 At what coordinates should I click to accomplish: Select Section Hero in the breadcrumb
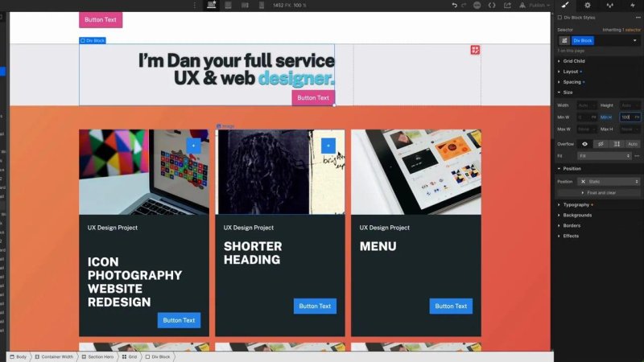(x=97, y=357)
